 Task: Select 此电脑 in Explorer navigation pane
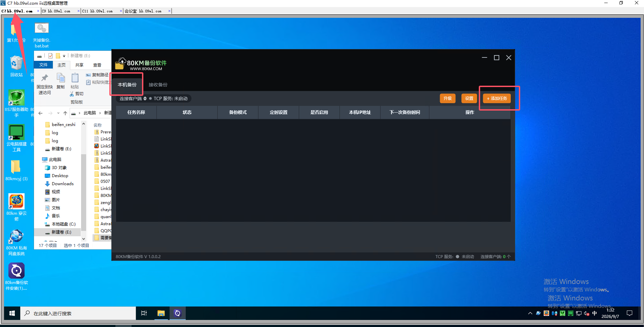(x=52, y=160)
